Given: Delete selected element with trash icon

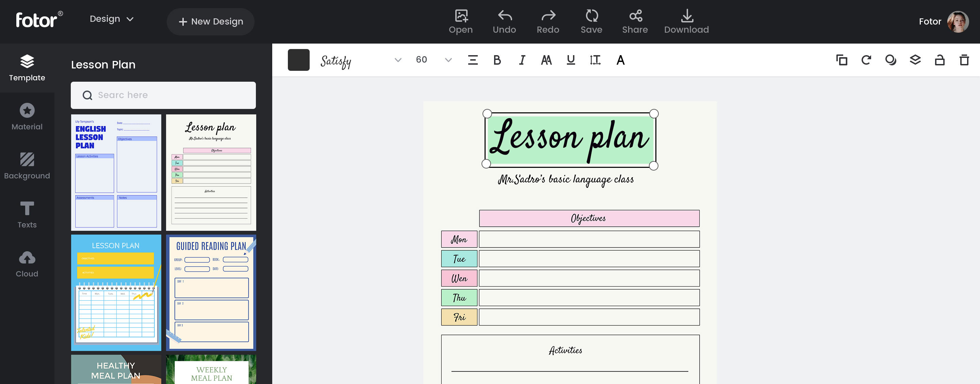Looking at the screenshot, I should coord(964,60).
